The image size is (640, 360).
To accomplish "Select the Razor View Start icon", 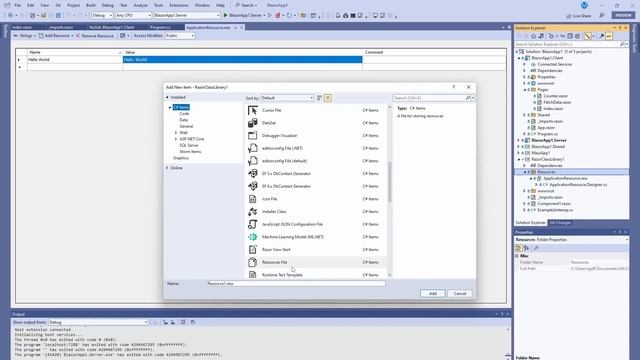I will point(253,249).
